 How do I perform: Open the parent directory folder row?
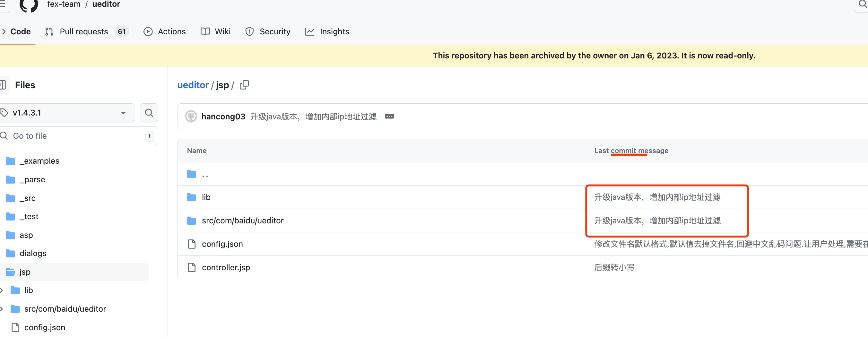205,174
